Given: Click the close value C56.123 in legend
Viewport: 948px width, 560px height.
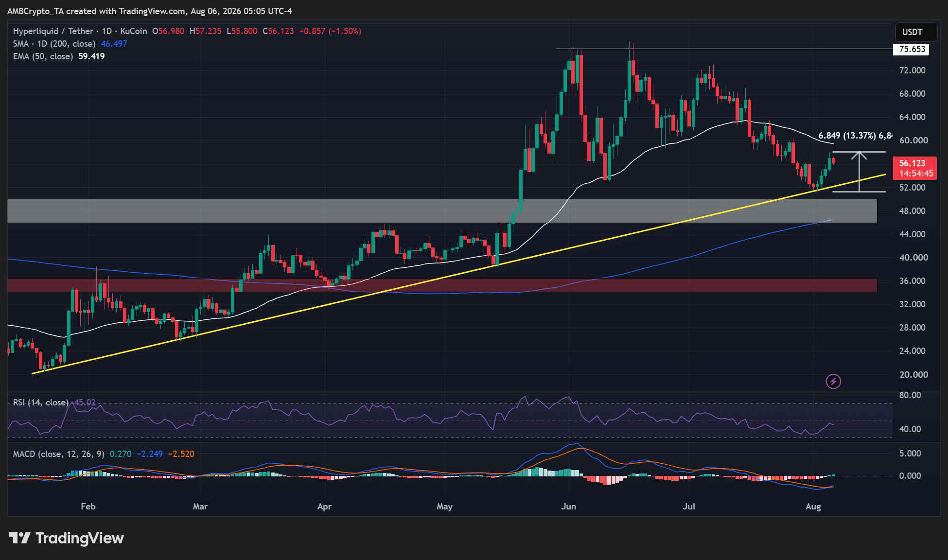Looking at the screenshot, I should tap(279, 31).
